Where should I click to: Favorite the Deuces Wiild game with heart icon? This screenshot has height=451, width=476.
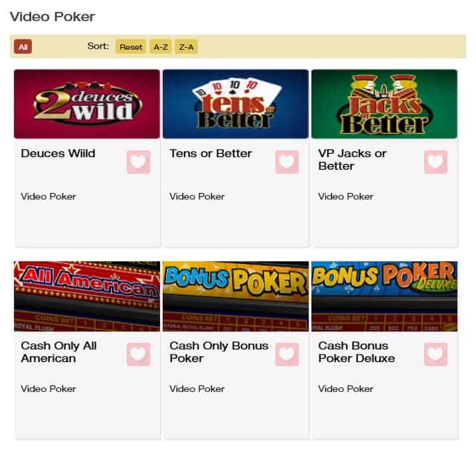(139, 162)
